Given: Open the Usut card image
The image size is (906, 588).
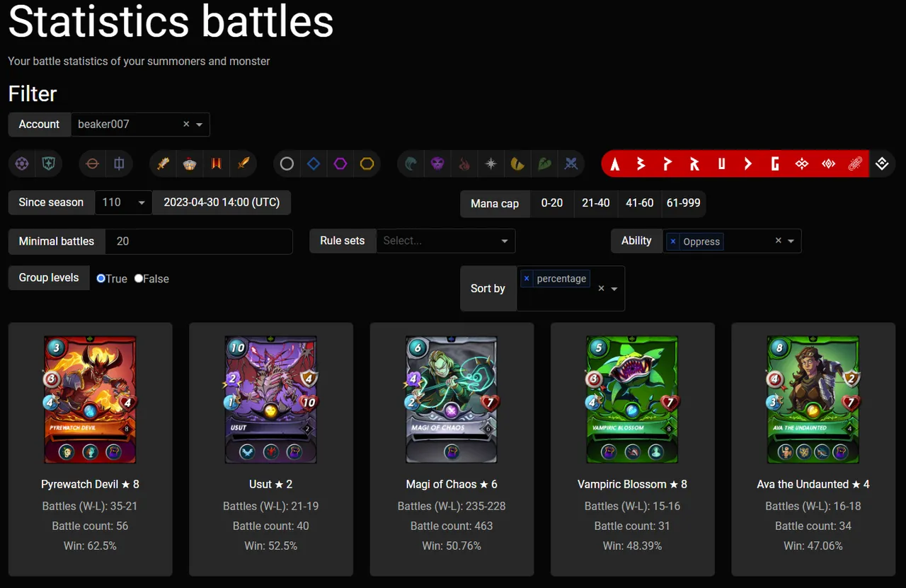Looking at the screenshot, I should (x=271, y=400).
